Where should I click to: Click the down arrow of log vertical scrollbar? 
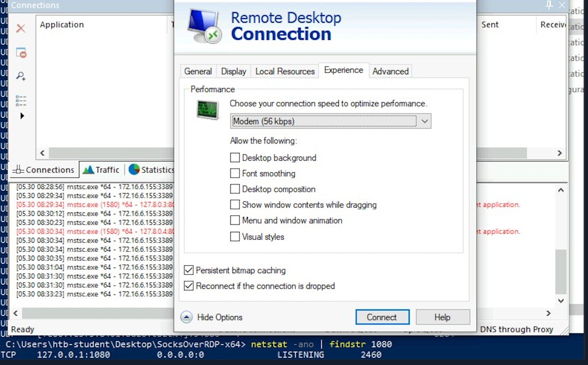[x=561, y=301]
